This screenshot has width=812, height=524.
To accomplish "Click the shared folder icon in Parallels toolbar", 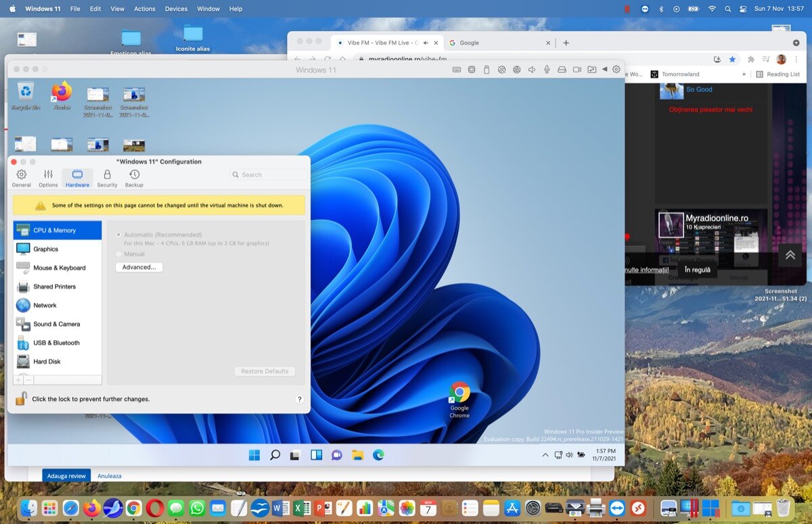I will point(591,70).
